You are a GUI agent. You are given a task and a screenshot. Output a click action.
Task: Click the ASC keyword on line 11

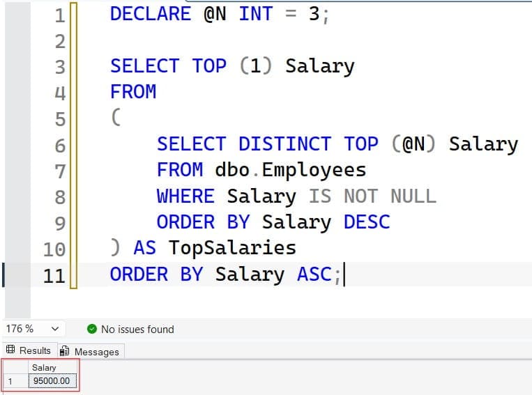(314, 274)
